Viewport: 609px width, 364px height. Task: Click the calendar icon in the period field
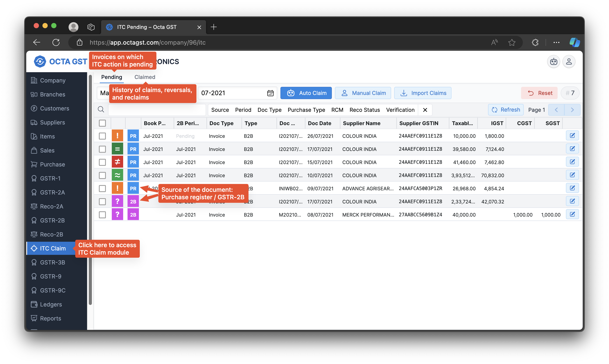[270, 93]
